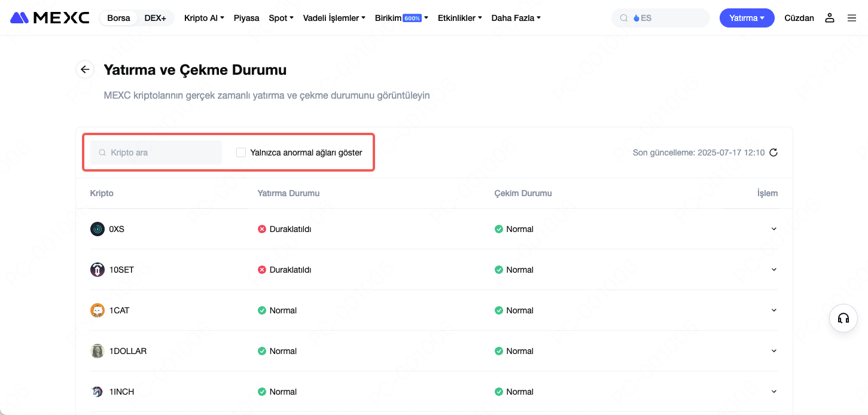Click the normal withdrawal check icon for 0XS
Screen dimensions: 868x415
[x=499, y=229]
